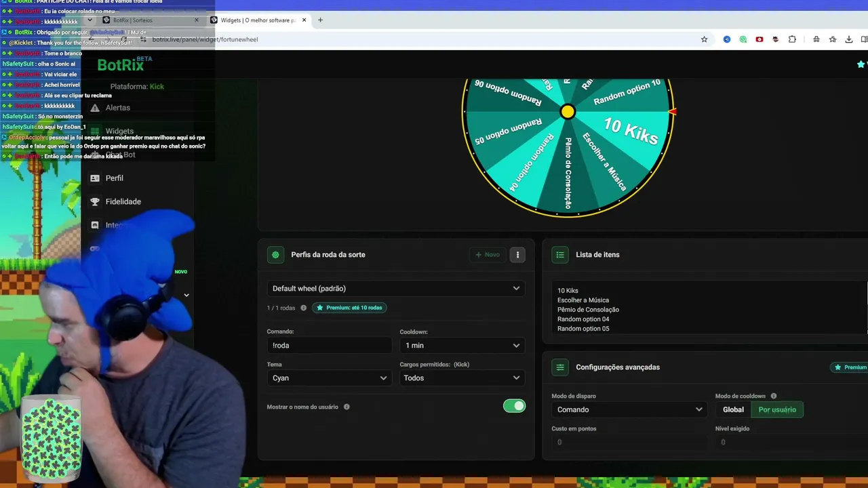Screen dimensions: 868x488
Task: Click info icon beside Modo de cooldown
Action: tap(774, 396)
